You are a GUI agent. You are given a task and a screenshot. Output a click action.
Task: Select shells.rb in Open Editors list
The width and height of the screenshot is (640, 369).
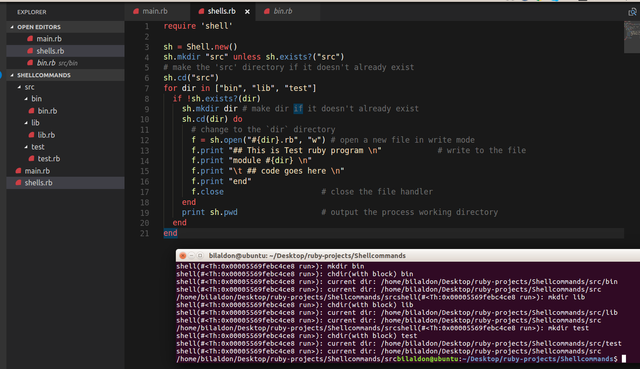pos(65,51)
